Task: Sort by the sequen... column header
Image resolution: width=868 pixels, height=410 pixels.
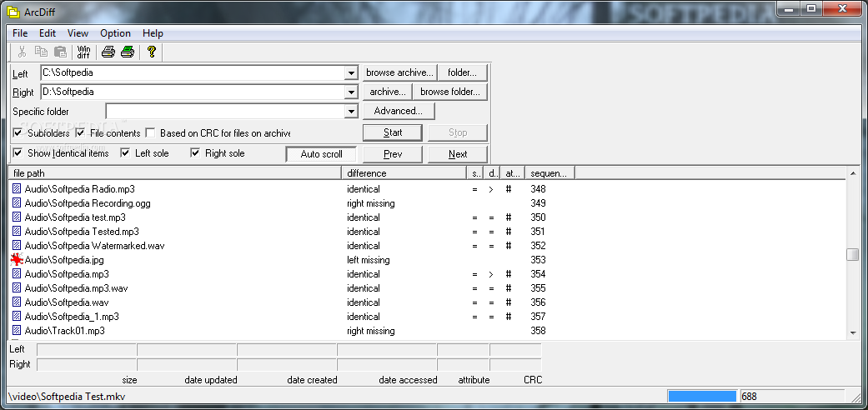Action: pyautogui.click(x=549, y=173)
